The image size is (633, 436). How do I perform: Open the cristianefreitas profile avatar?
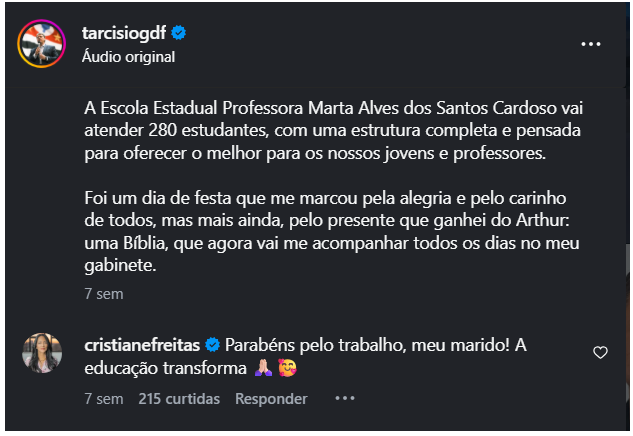click(x=43, y=353)
